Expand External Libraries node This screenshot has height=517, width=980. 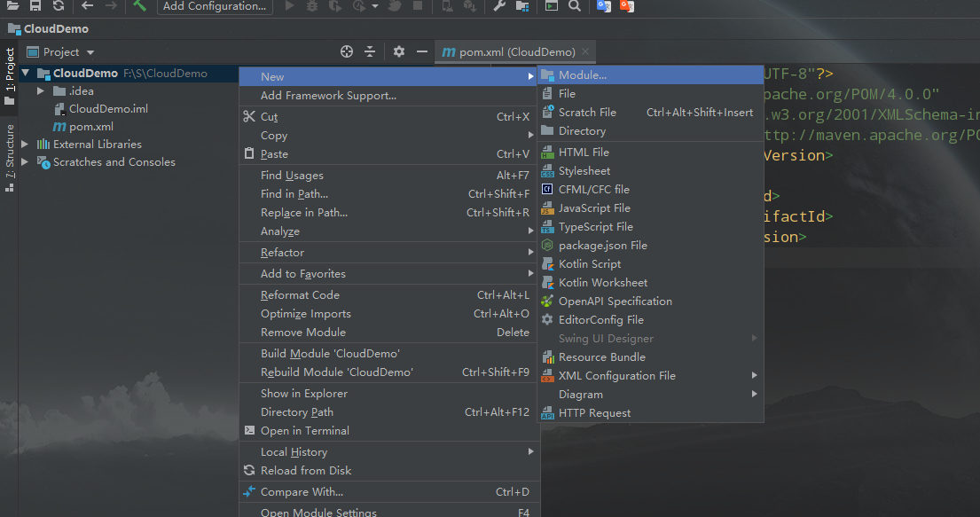[25, 145]
